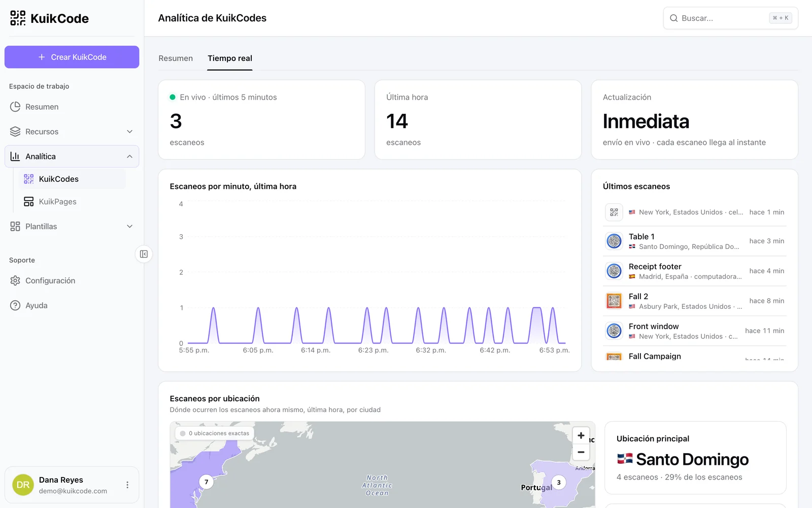812x508 pixels.
Task: Open the Configuración link
Action: tap(72, 280)
